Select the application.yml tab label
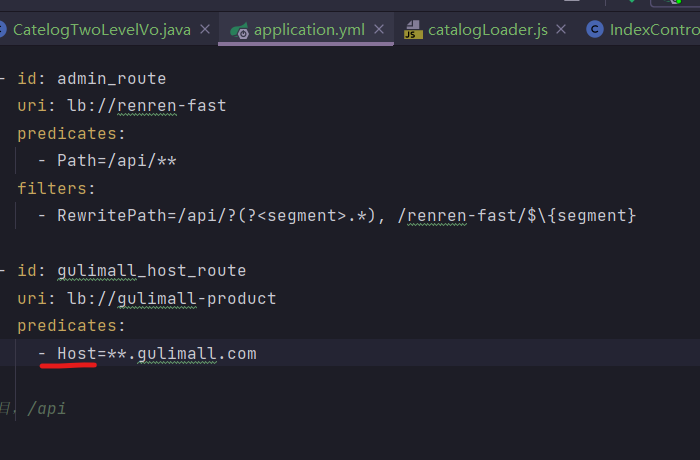Image resolution: width=700 pixels, height=460 pixels. click(x=309, y=30)
